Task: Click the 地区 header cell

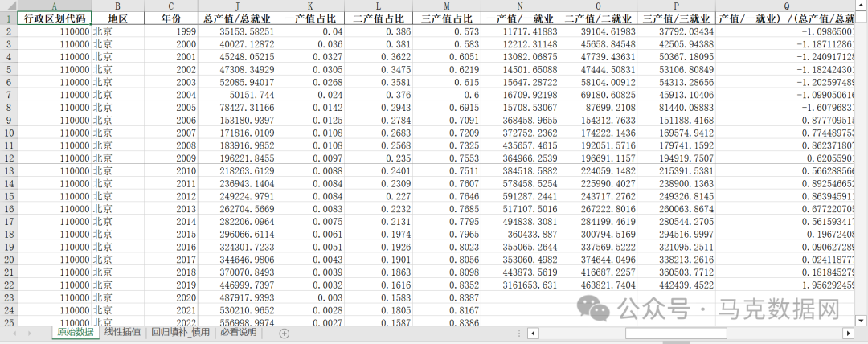Action: pyautogui.click(x=117, y=18)
